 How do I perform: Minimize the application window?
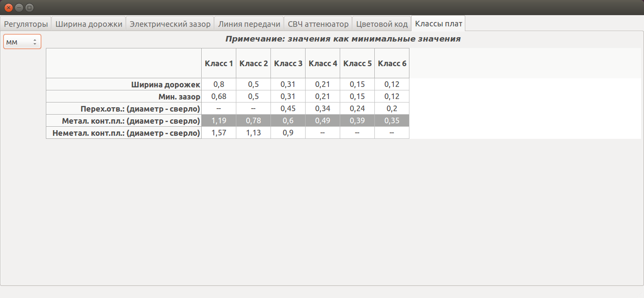click(x=19, y=8)
